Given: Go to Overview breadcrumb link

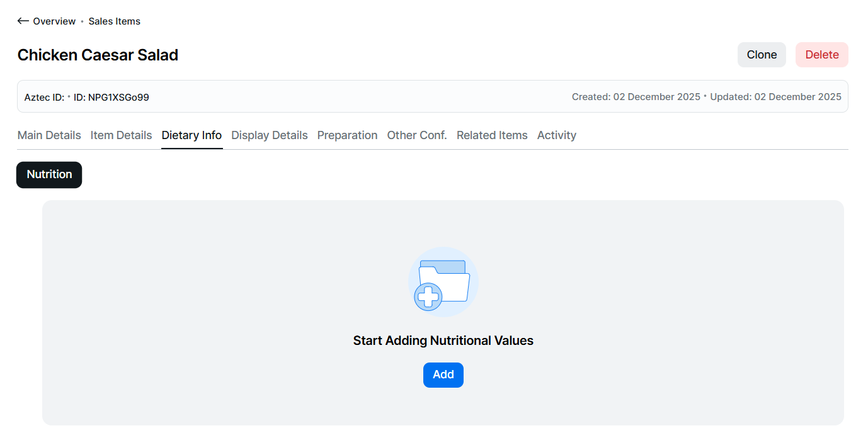Looking at the screenshot, I should 54,21.
